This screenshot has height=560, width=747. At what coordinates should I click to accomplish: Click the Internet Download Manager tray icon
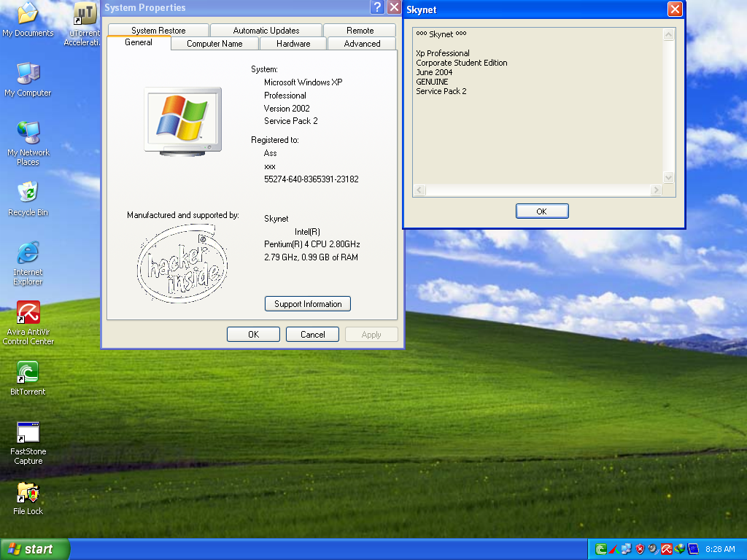click(x=679, y=549)
